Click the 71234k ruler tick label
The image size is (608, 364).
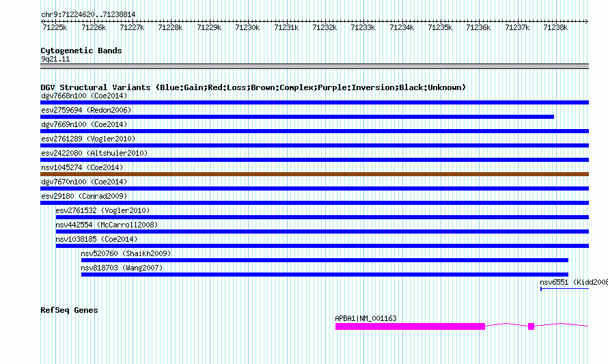pyautogui.click(x=402, y=27)
